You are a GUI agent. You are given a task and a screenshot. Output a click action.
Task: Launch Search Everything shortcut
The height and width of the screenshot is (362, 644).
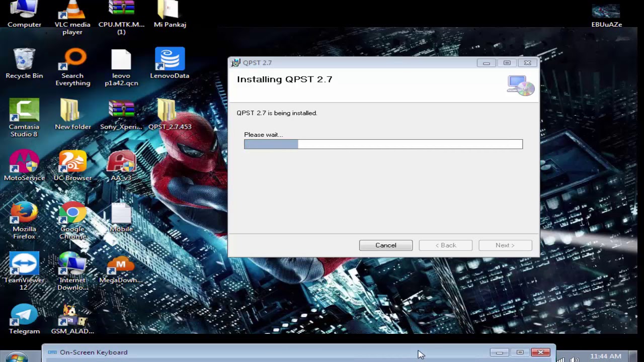pos(73,67)
